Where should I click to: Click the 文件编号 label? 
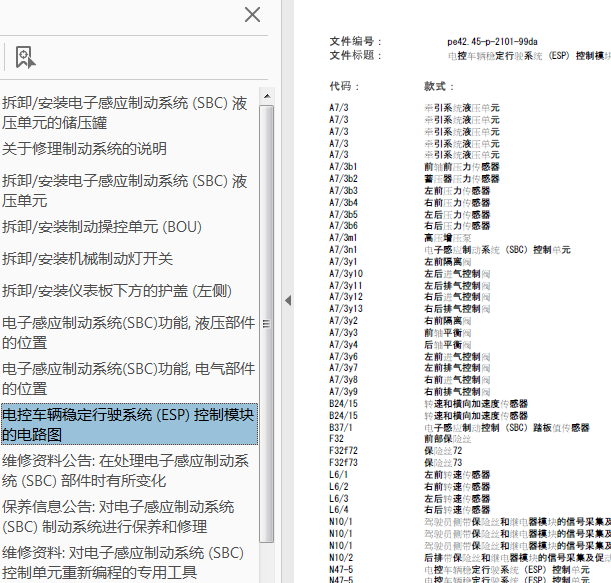(x=355, y=41)
